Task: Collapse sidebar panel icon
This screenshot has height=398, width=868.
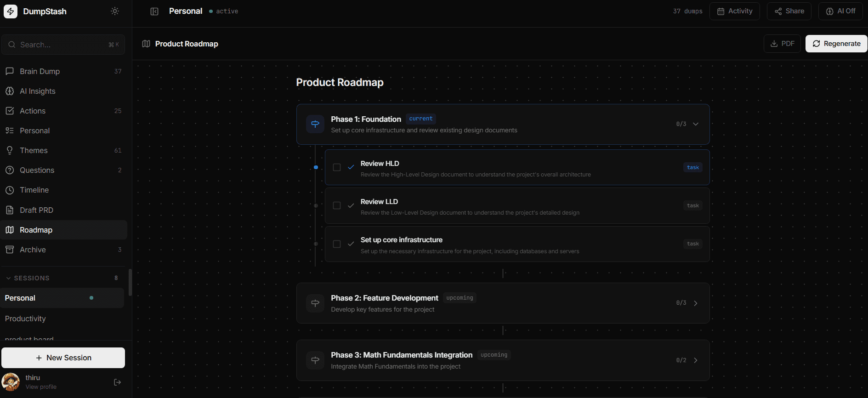Action: point(154,11)
